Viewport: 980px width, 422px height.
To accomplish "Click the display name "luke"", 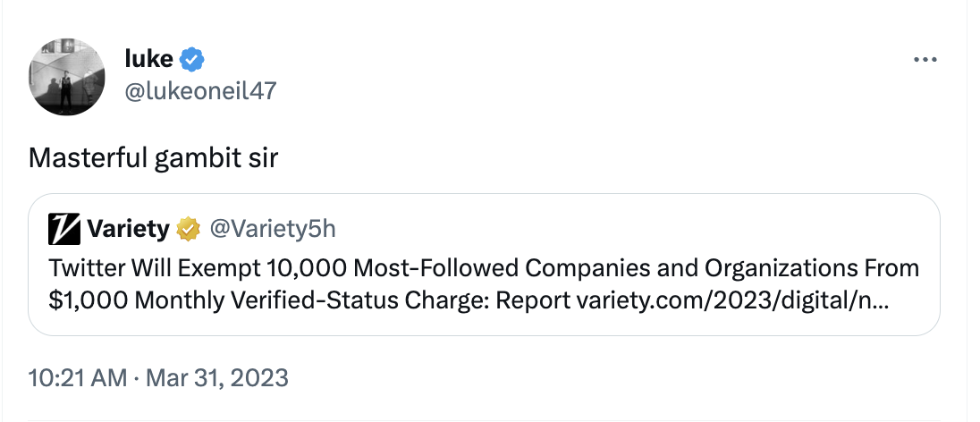I will [148, 60].
